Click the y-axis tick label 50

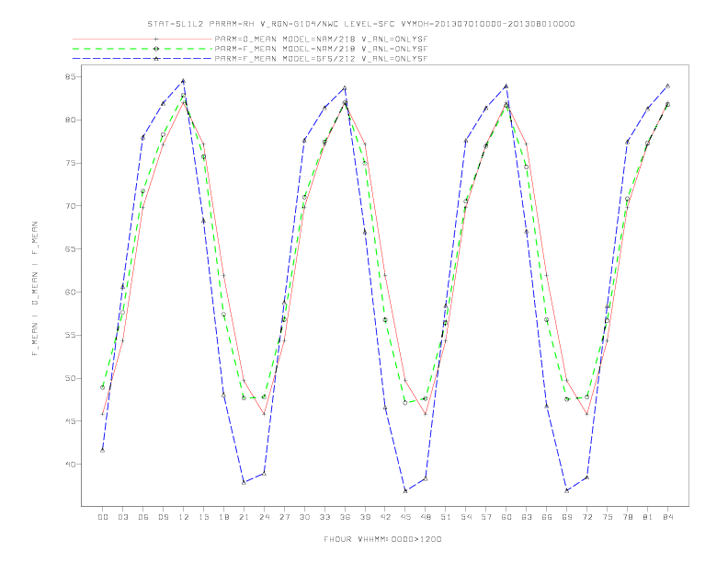[71, 378]
